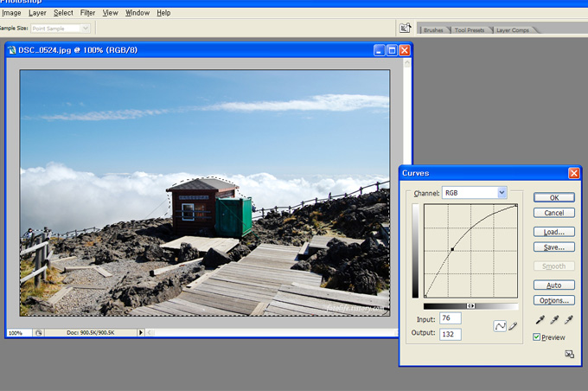Click OK in the Curves dialog
The width and height of the screenshot is (588, 391).
(554, 197)
